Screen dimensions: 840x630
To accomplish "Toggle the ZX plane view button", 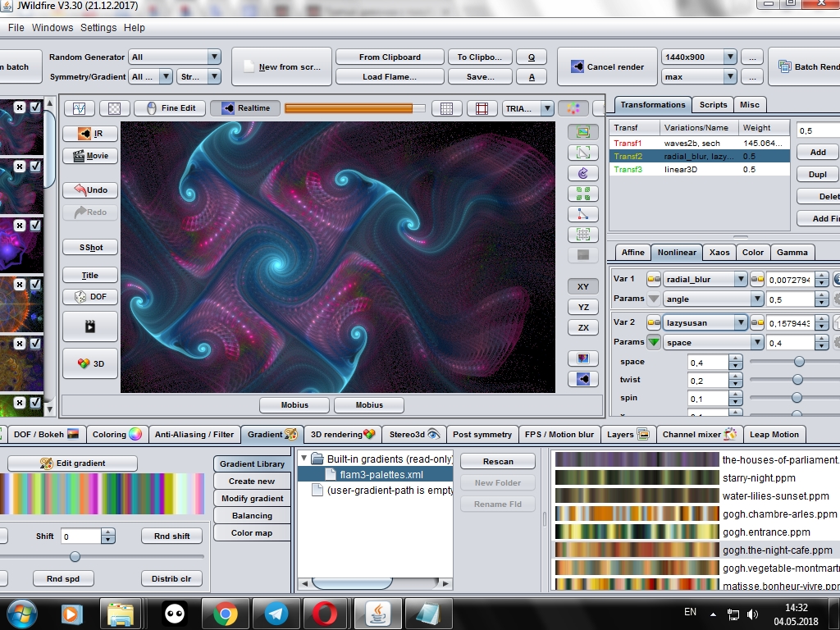I will click(x=583, y=327).
